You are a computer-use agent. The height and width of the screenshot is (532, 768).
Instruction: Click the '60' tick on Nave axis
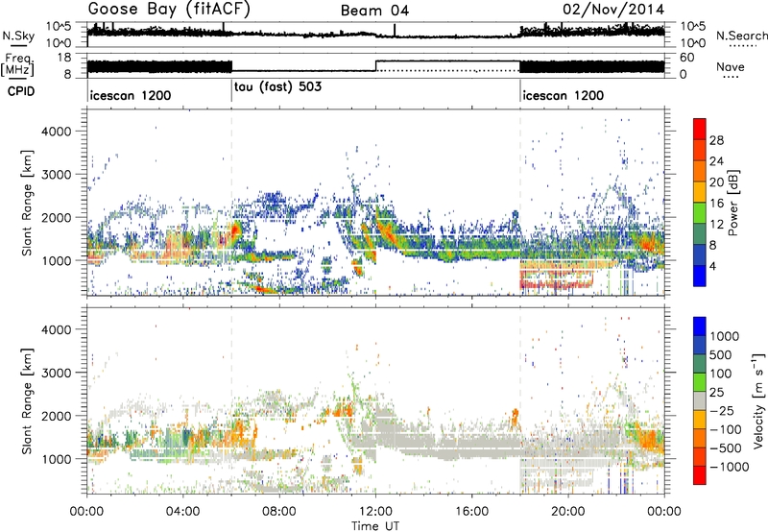[687, 58]
